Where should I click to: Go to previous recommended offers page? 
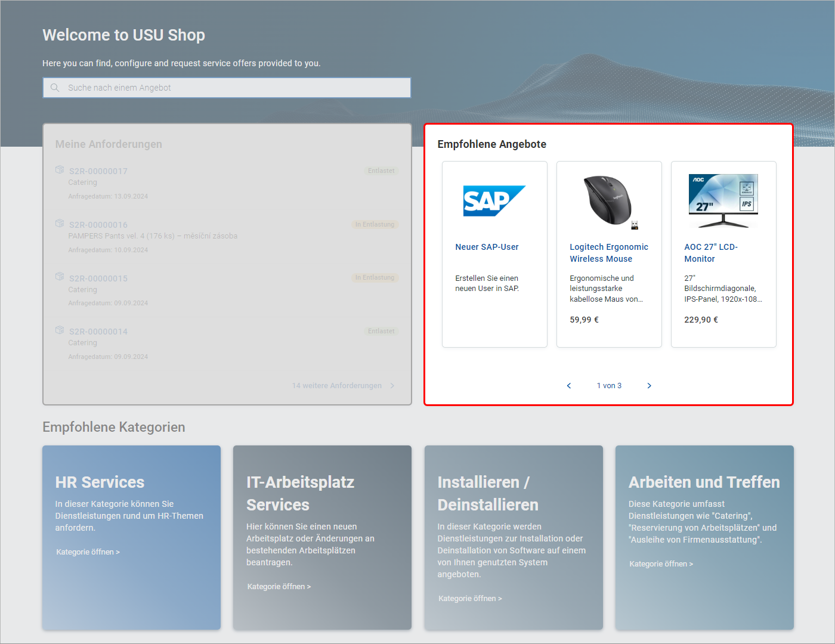(569, 386)
